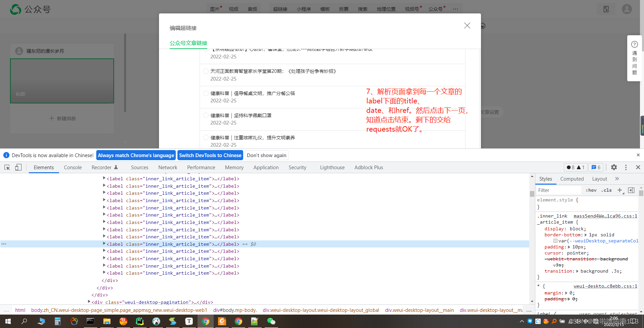Toggle the :hov element state panel
This screenshot has width=644, height=328.
591,190
